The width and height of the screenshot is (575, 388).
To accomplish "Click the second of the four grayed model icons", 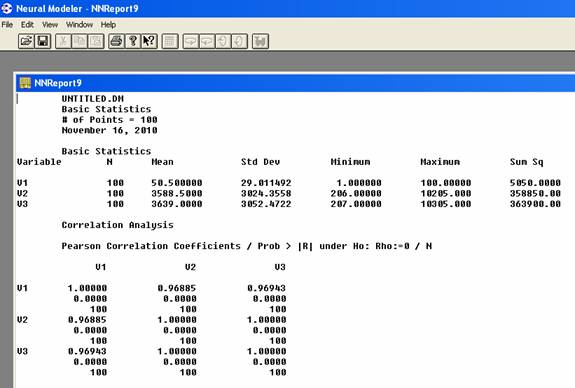I will click(x=207, y=41).
